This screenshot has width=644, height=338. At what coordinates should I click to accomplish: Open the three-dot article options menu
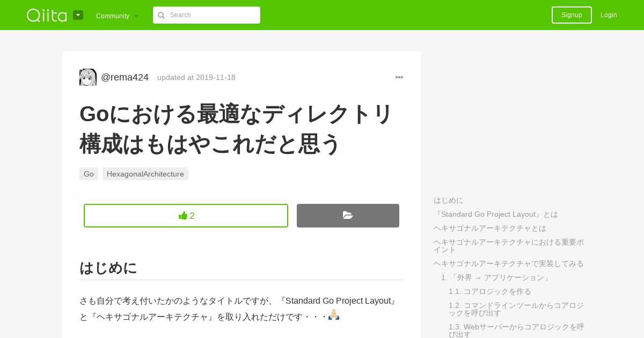pos(399,77)
